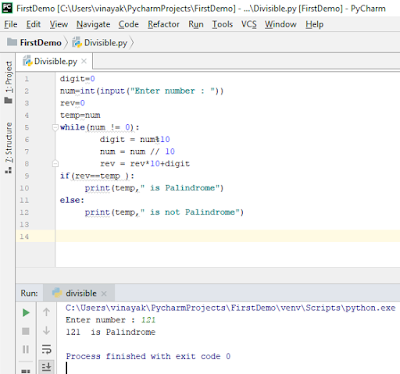The height and width of the screenshot is (374, 400).
Task: Open the Structure tool window sidebar
Action: click(x=8, y=148)
